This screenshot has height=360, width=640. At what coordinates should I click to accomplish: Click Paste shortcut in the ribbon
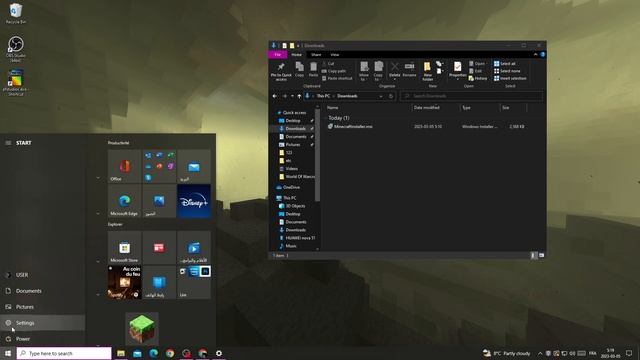tap(337, 78)
